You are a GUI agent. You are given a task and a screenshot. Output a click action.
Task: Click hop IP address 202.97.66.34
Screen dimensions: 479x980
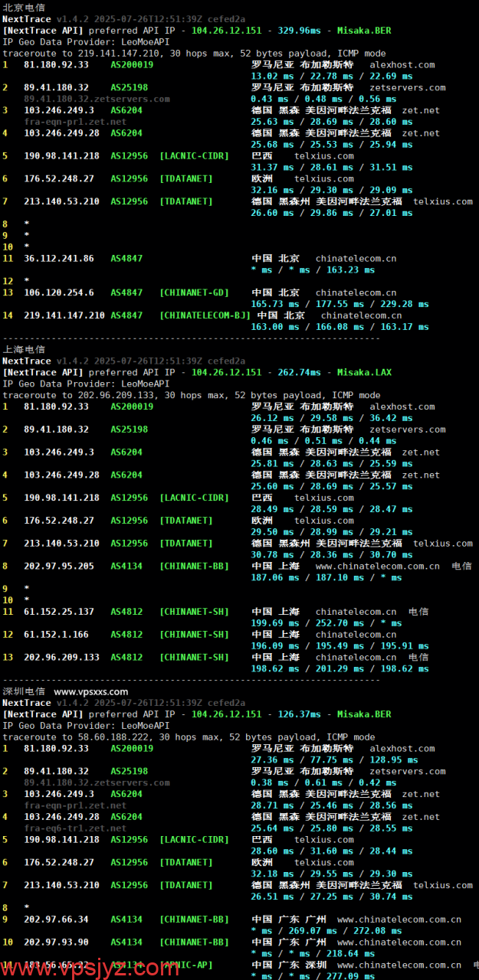56,920
